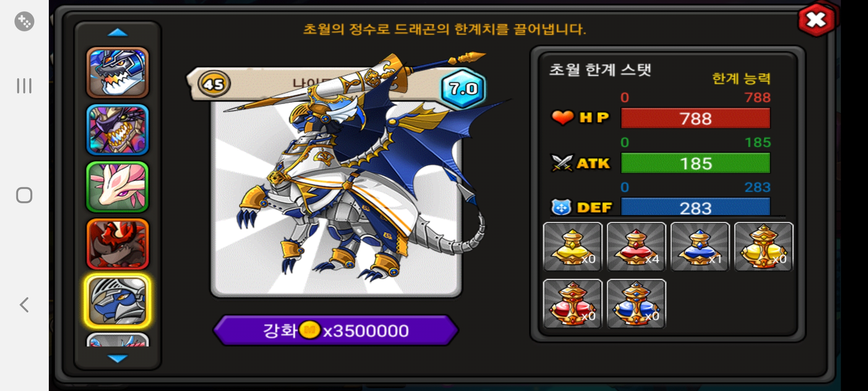
Task: Pick the red demon dragon portrait
Action: [118, 244]
